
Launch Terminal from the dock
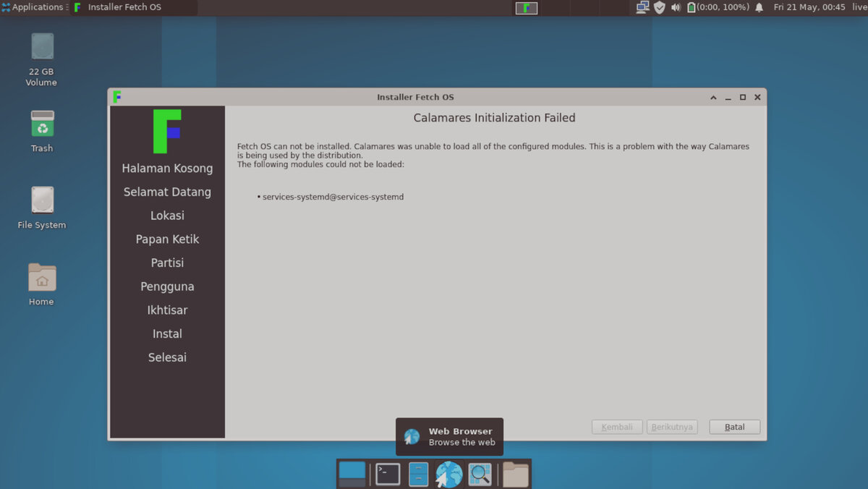[388, 474]
